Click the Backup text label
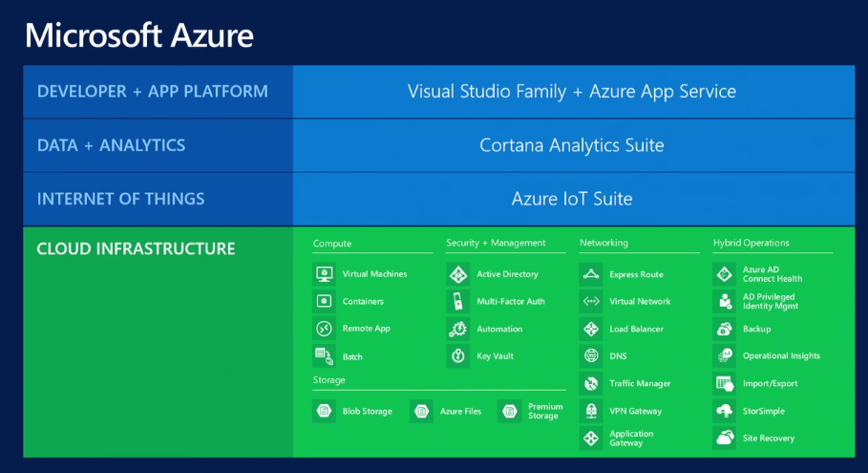The height and width of the screenshot is (473, 868). [x=756, y=329]
